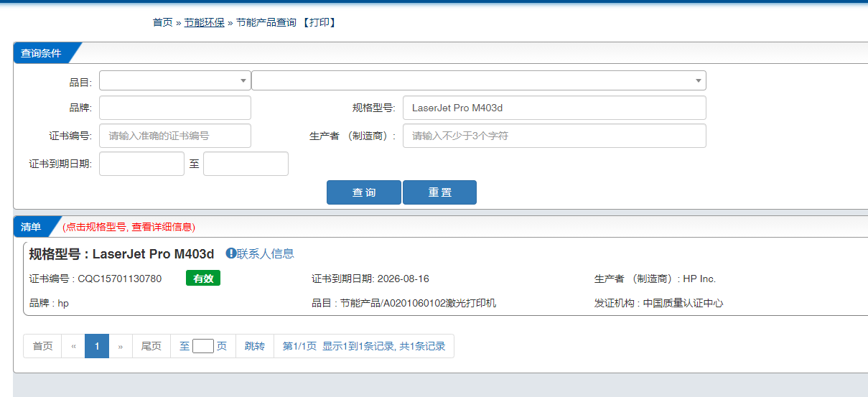Screen dimensions: 868x397
Task: Click the « previous page arrow
Action: pyautogui.click(x=73, y=346)
